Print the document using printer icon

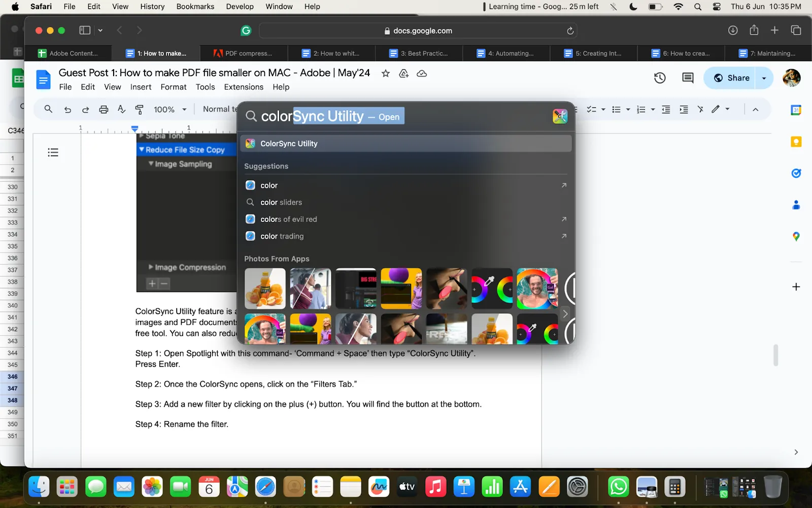[x=104, y=109]
